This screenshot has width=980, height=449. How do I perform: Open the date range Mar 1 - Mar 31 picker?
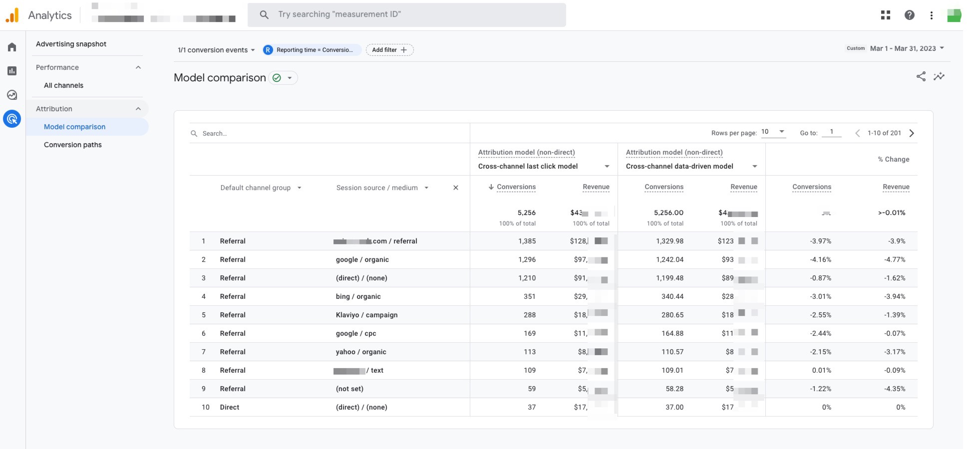coord(907,48)
